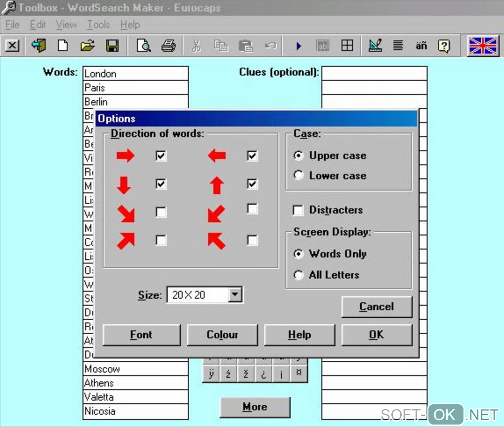Click the blue play arrow icon
The width and height of the screenshot is (504, 427).
click(x=298, y=46)
